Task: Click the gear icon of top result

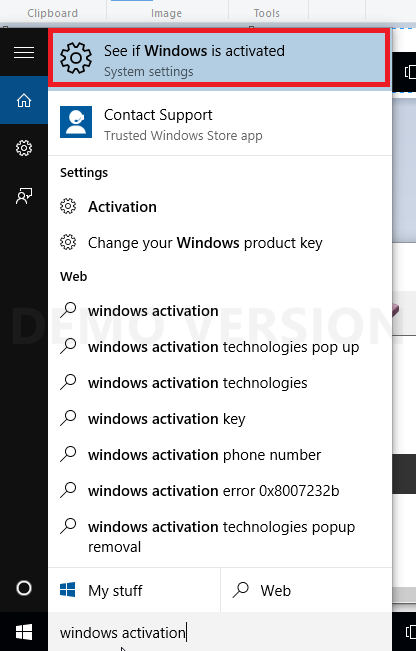Action: pyautogui.click(x=76, y=58)
